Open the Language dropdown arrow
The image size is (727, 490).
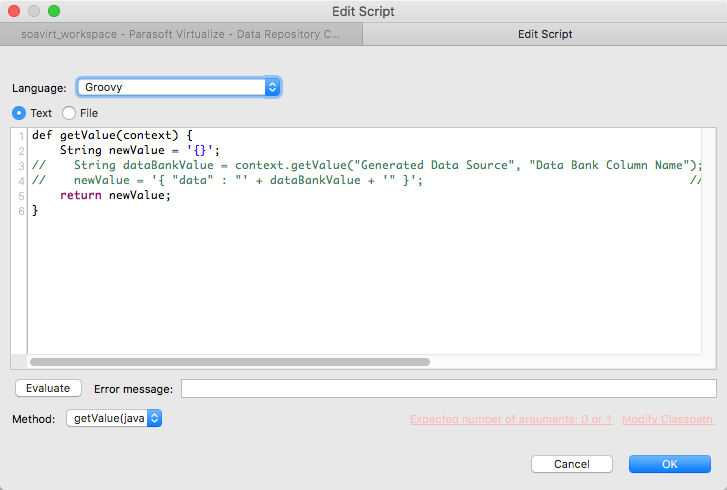click(x=273, y=87)
